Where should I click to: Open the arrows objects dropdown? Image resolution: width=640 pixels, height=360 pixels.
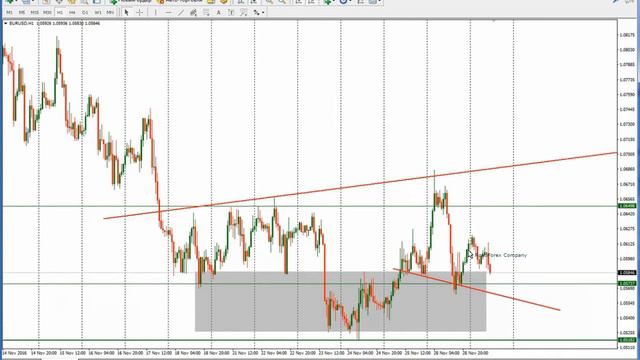[263, 13]
